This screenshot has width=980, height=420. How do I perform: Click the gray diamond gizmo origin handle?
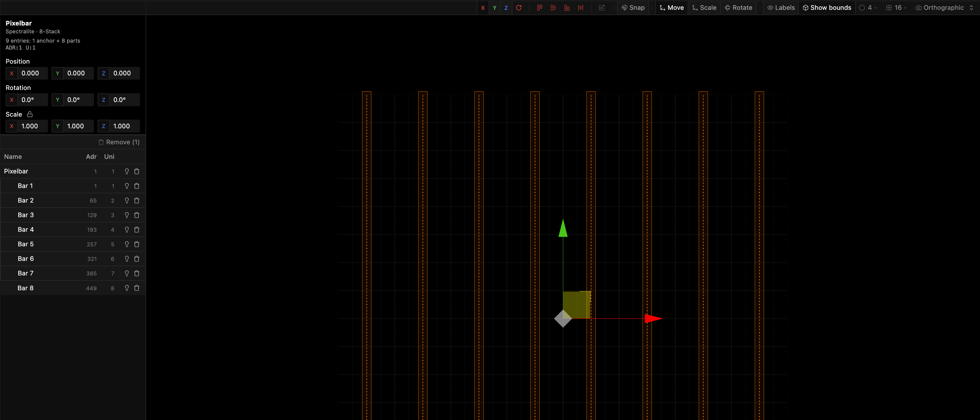(563, 319)
